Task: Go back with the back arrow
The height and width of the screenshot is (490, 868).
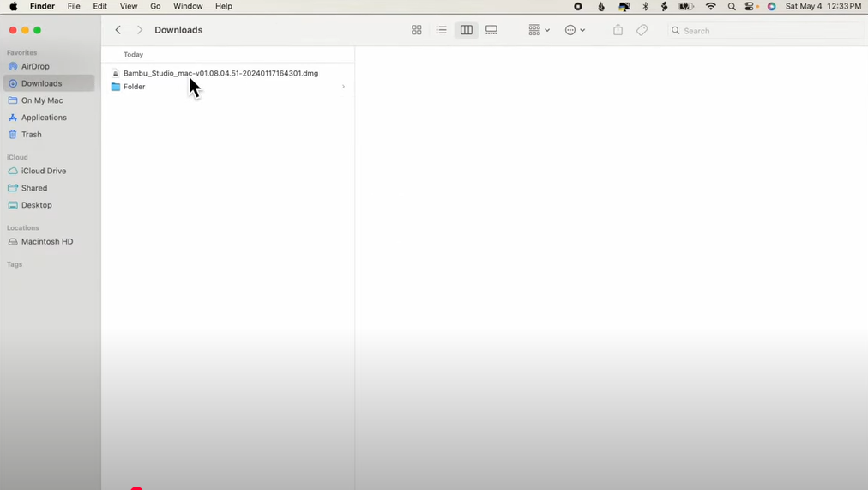Action: [x=118, y=30]
